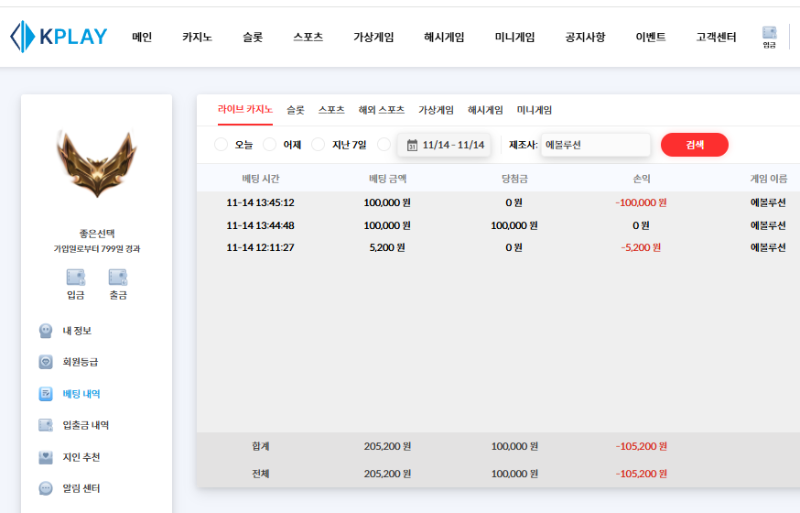Switch to the 미니게임 tab
800x513 pixels.
tap(534, 110)
